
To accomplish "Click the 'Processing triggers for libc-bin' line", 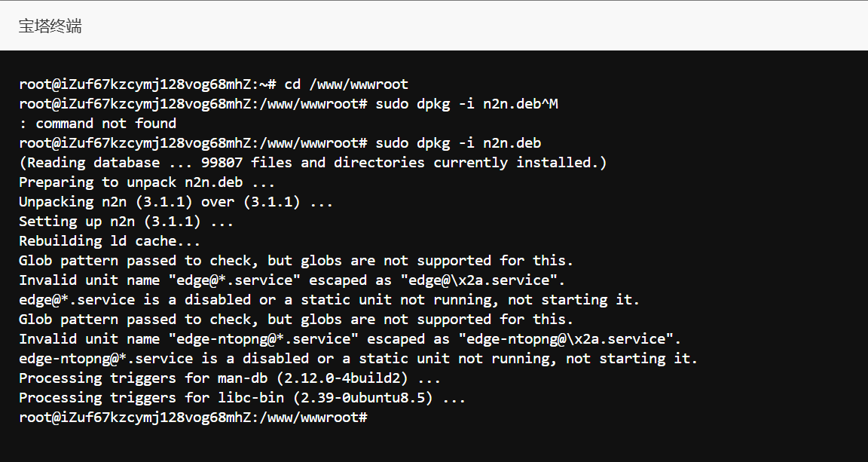I will (242, 398).
